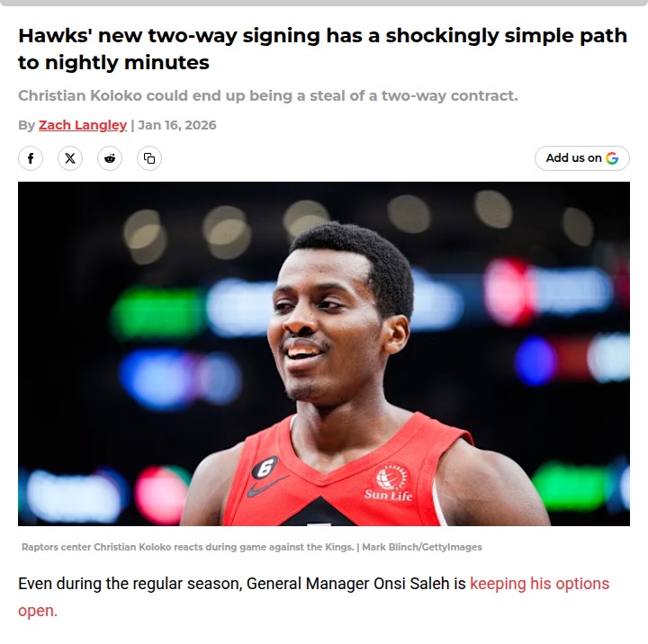Click the Add us on button text
Viewport: 648px width, 644px height.
pyautogui.click(x=573, y=157)
